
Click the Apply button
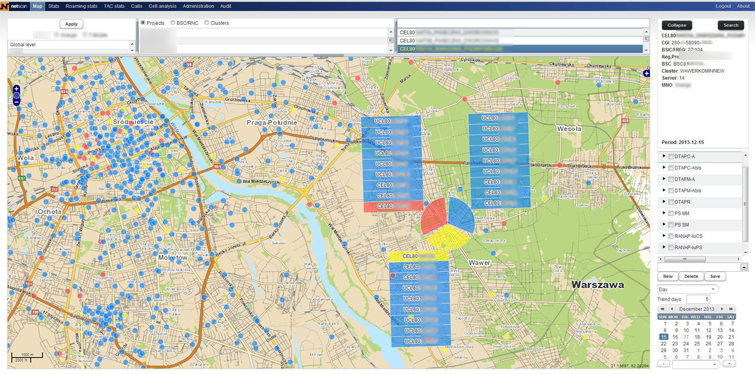(x=71, y=24)
